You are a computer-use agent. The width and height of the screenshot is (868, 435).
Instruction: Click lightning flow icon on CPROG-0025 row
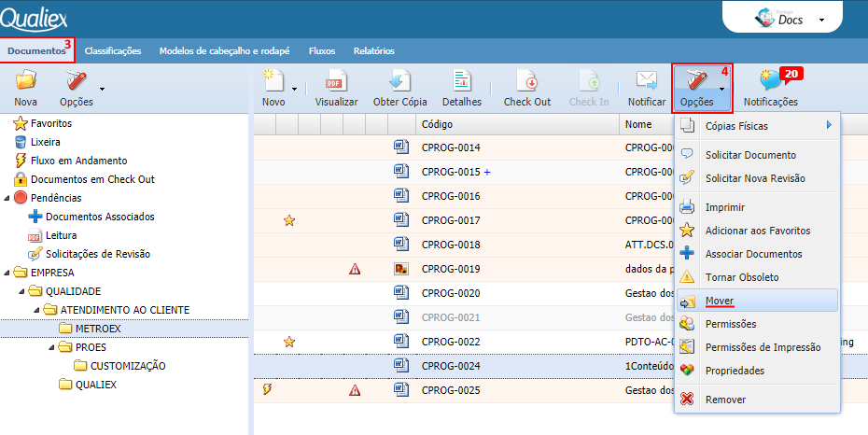pos(267,390)
